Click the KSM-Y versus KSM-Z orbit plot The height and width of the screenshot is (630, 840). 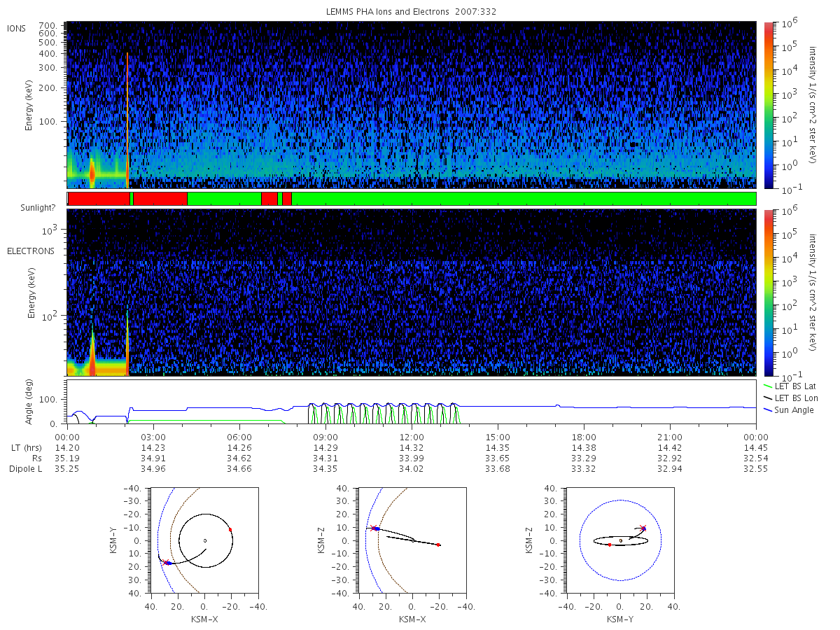click(620, 540)
